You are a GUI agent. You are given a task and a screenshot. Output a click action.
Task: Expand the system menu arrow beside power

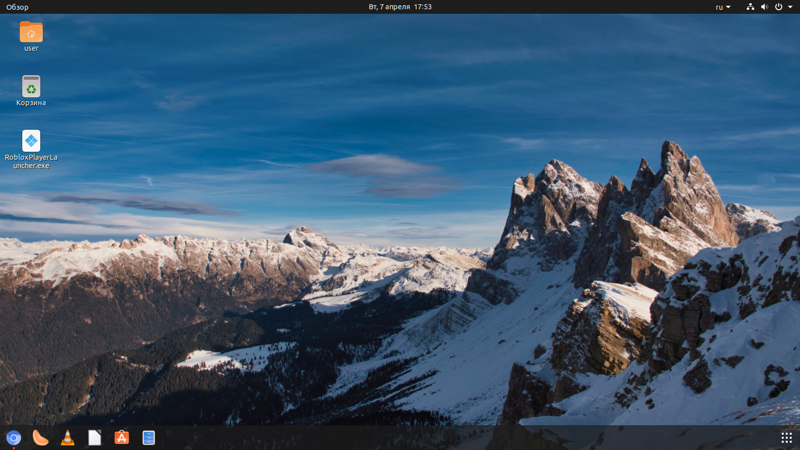[x=790, y=7]
